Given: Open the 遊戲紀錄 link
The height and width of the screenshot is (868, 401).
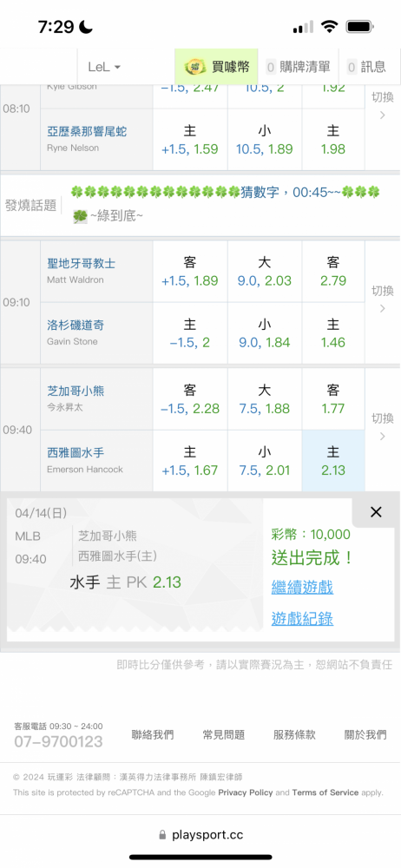Looking at the screenshot, I should pyautogui.click(x=302, y=618).
